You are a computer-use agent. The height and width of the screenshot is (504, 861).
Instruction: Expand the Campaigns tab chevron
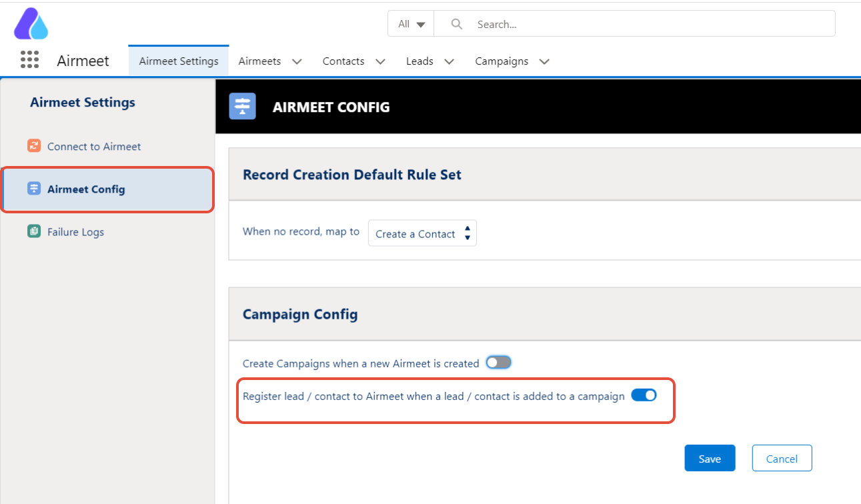544,61
